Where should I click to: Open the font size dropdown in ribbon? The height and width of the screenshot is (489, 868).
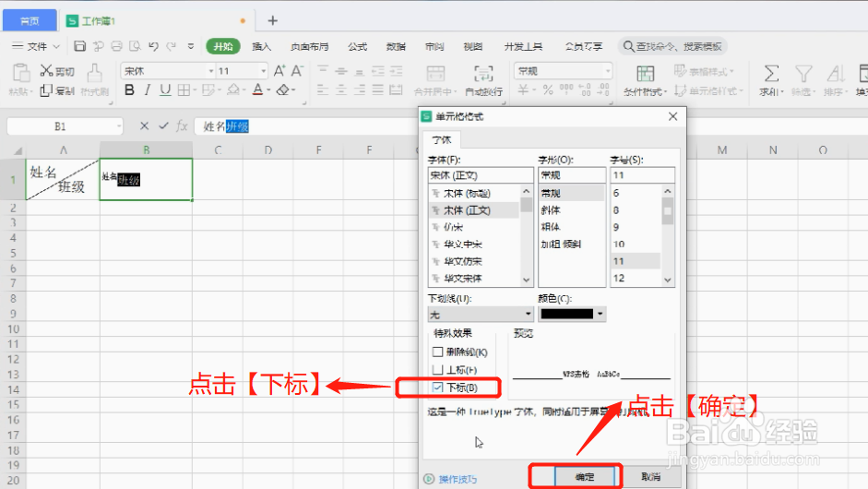click(x=263, y=71)
